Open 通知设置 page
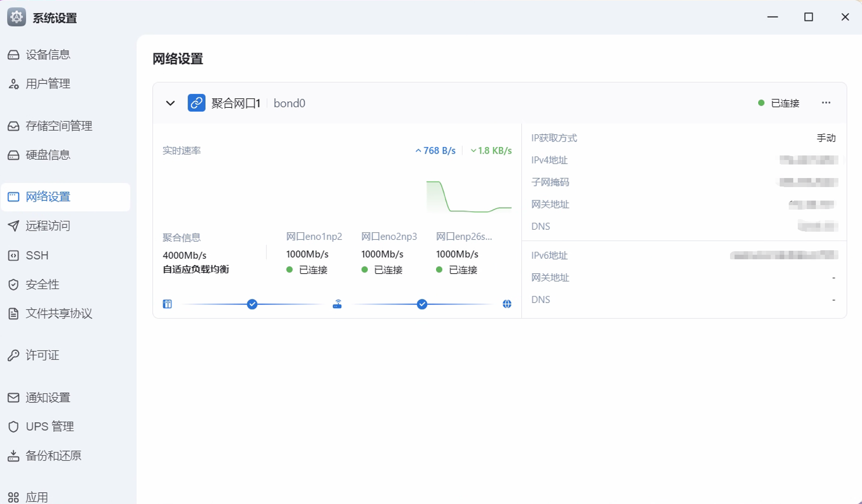Image resolution: width=862 pixels, height=504 pixels. click(x=48, y=398)
